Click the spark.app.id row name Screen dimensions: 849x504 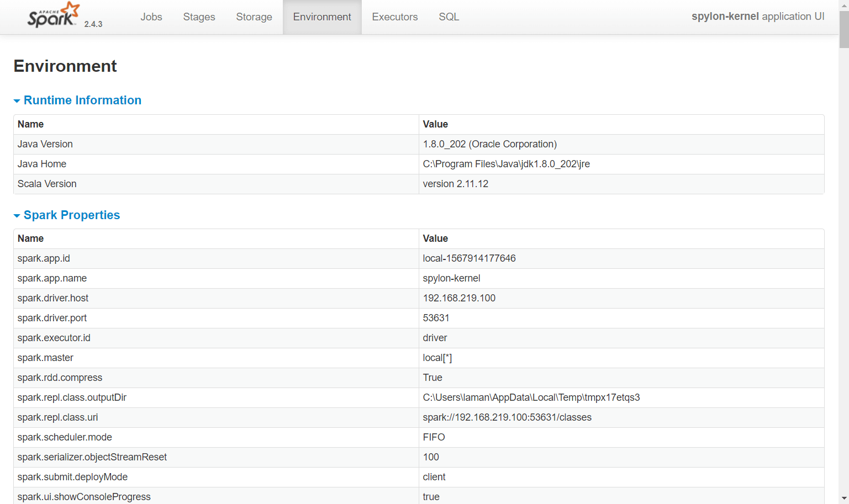[44, 258]
